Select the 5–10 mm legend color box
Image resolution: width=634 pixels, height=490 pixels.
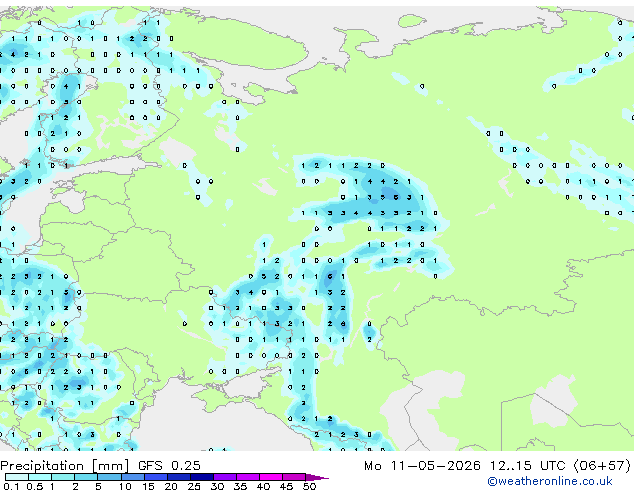[109, 477]
